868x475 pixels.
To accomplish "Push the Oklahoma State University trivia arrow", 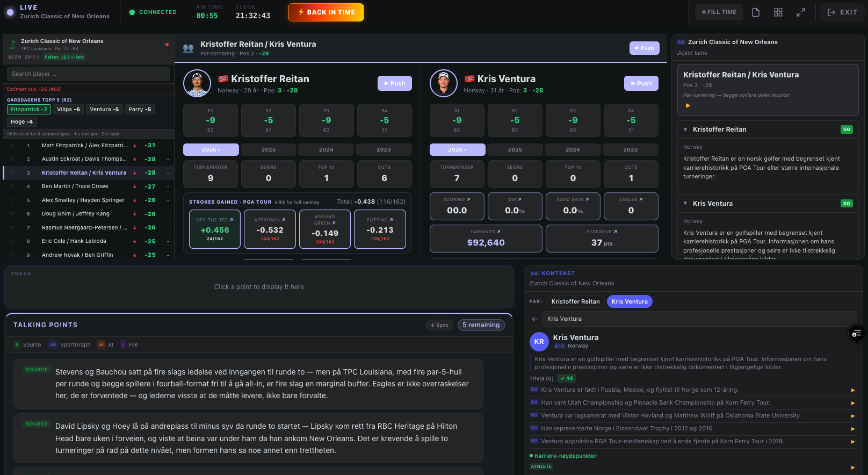I will (852, 416).
